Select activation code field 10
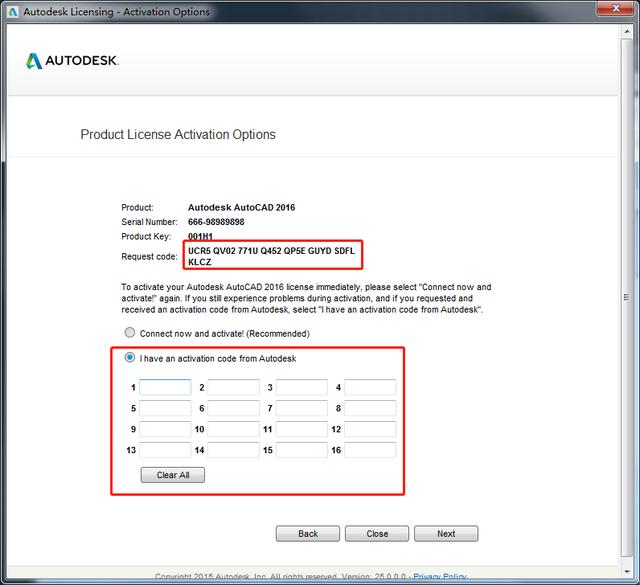 (233, 429)
